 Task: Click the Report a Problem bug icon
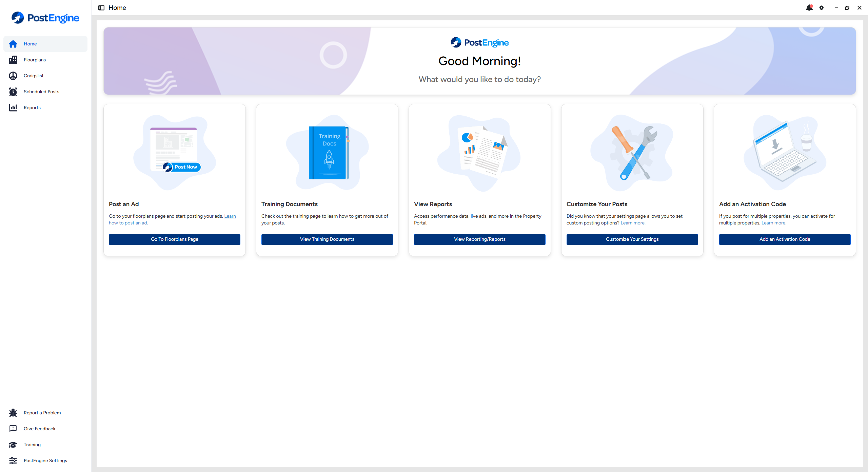[13, 413]
